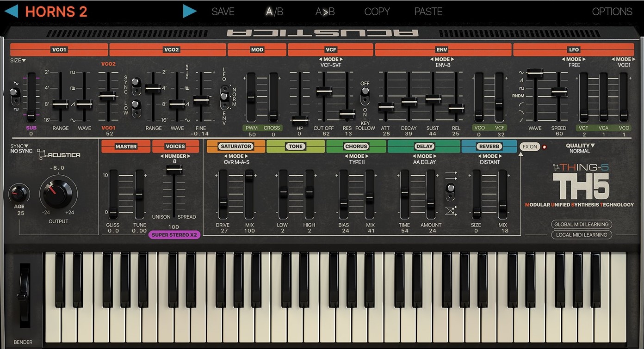Click the parallel arrows icon above the delay switch
The image size is (644, 349).
(x=451, y=176)
